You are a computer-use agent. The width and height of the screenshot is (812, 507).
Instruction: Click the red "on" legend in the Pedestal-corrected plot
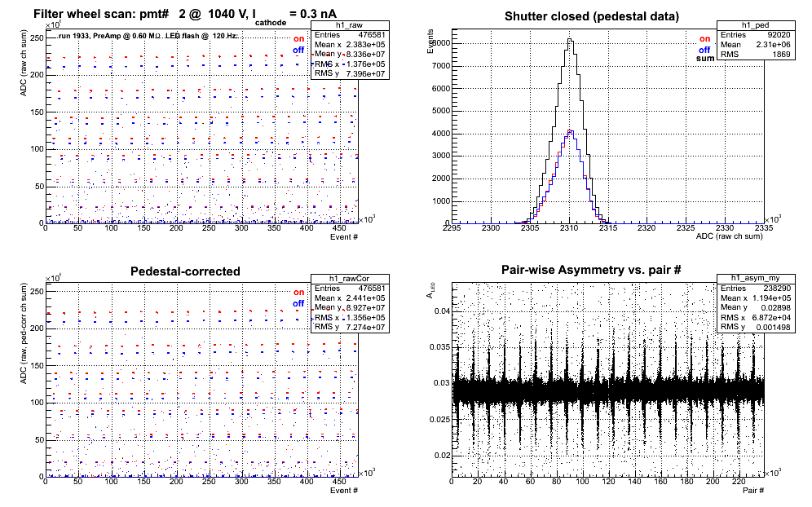299,292
